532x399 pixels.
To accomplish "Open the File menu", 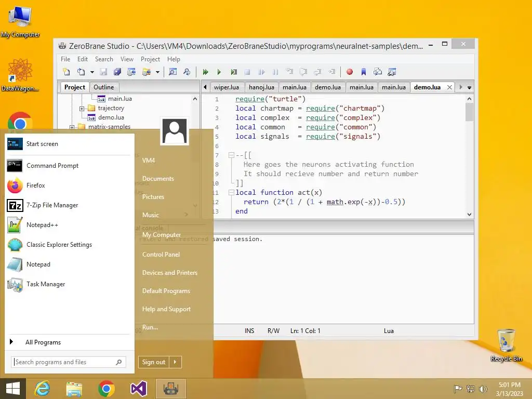I will click(x=65, y=59).
